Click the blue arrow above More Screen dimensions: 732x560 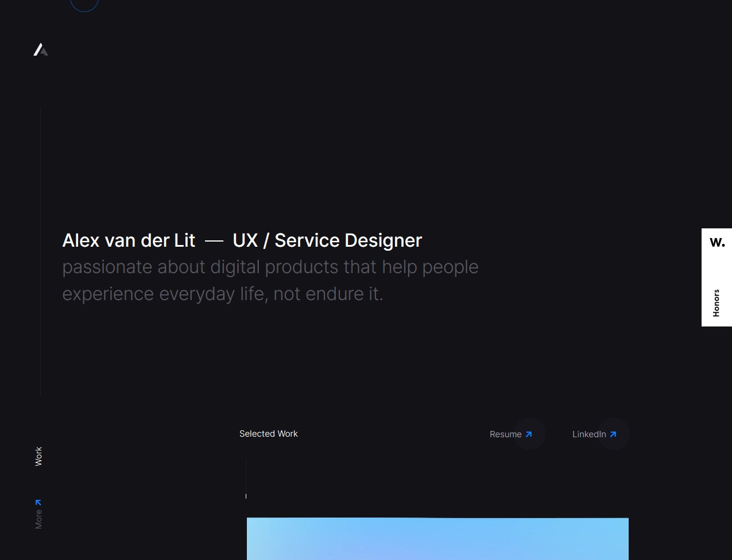click(38, 503)
